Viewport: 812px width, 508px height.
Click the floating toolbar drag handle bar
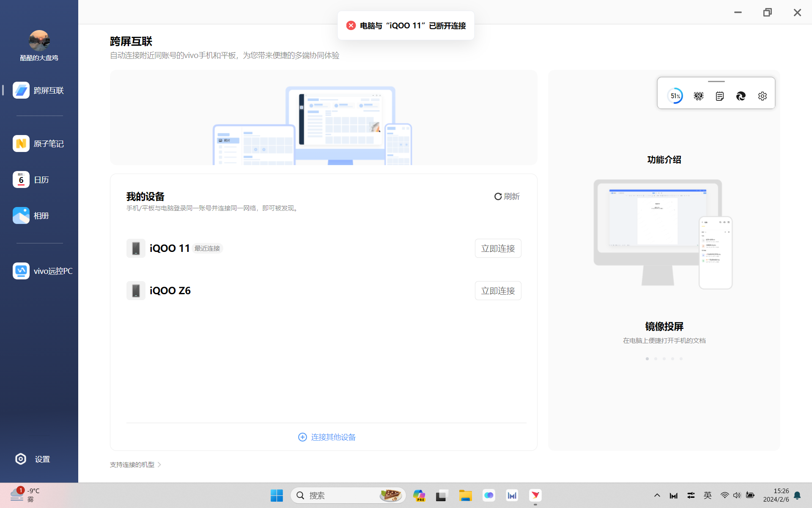pos(716,81)
